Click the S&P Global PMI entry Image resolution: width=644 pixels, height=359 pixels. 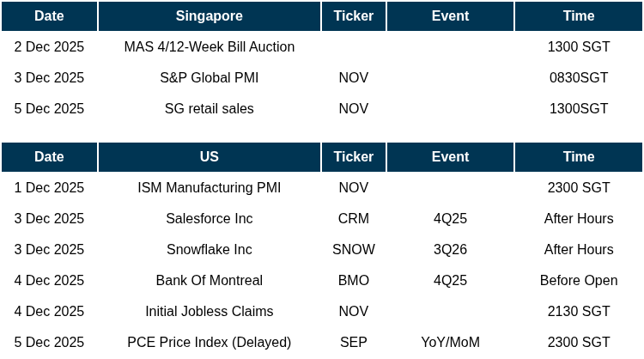[209, 78]
